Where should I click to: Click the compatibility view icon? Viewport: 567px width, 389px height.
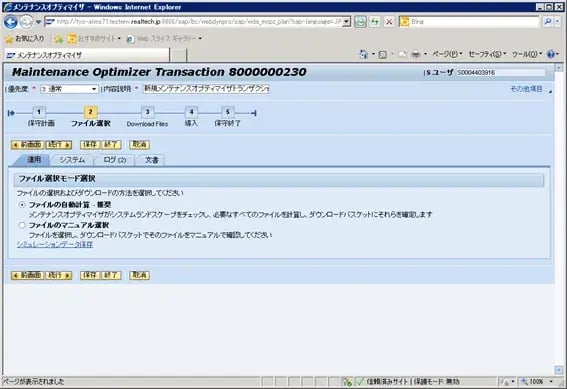[360, 22]
